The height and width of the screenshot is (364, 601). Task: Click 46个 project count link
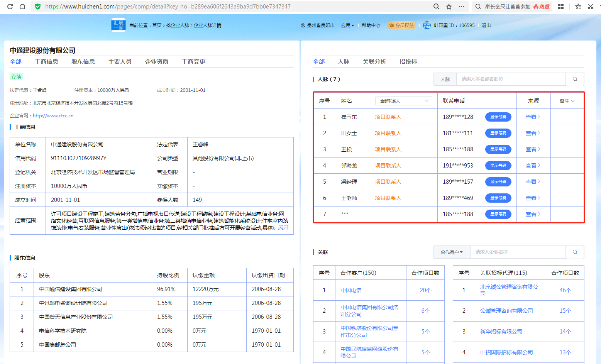click(x=565, y=290)
